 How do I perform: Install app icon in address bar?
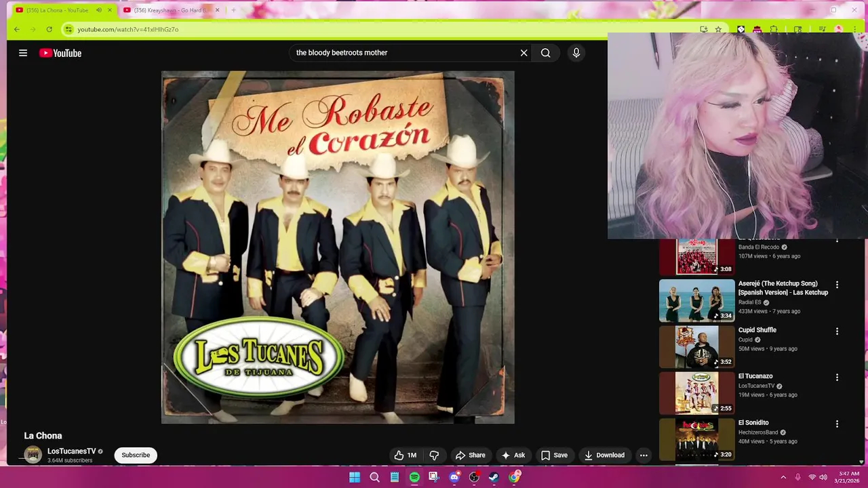[x=703, y=29]
